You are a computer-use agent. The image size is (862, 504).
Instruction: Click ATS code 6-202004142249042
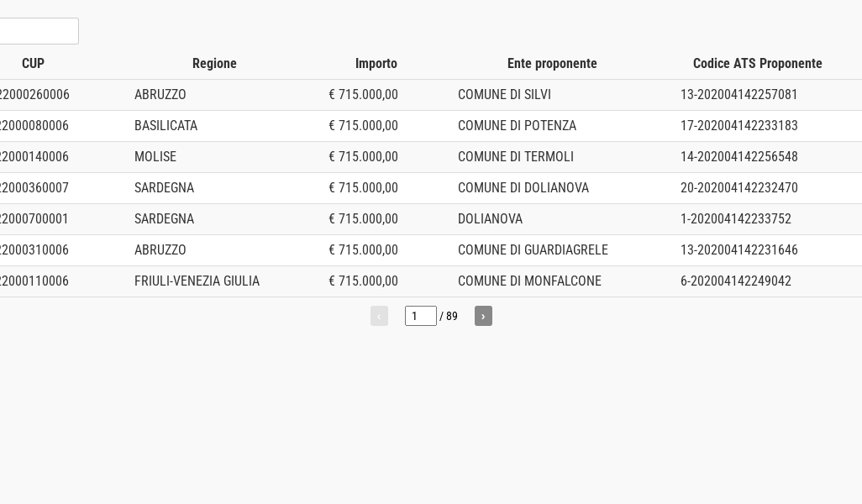click(735, 281)
